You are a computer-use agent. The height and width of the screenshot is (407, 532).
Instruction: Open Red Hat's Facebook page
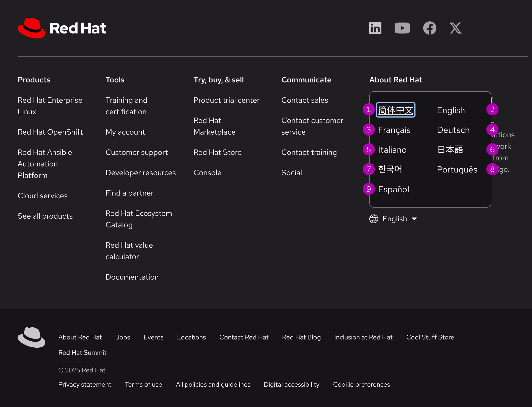point(430,28)
